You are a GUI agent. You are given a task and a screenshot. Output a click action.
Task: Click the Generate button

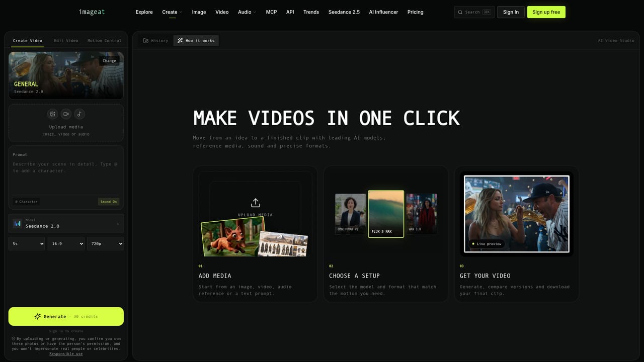point(66,316)
